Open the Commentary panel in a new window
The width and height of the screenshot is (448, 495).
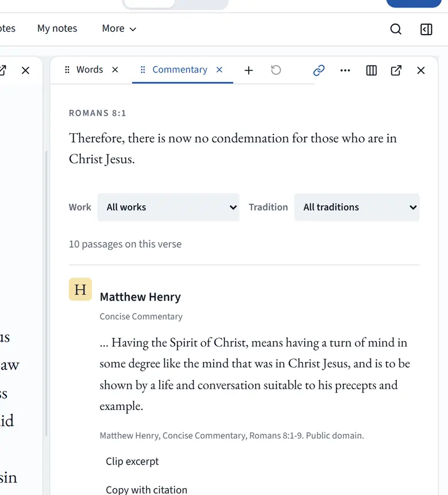click(396, 70)
